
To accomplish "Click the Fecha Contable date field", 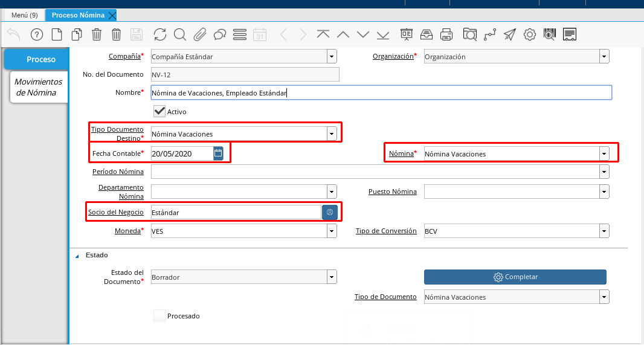I will (182, 153).
